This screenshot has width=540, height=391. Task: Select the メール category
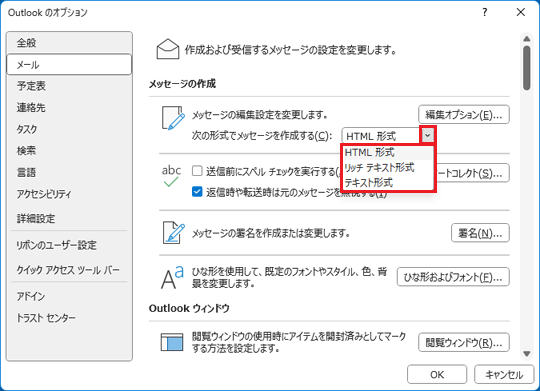[x=69, y=64]
